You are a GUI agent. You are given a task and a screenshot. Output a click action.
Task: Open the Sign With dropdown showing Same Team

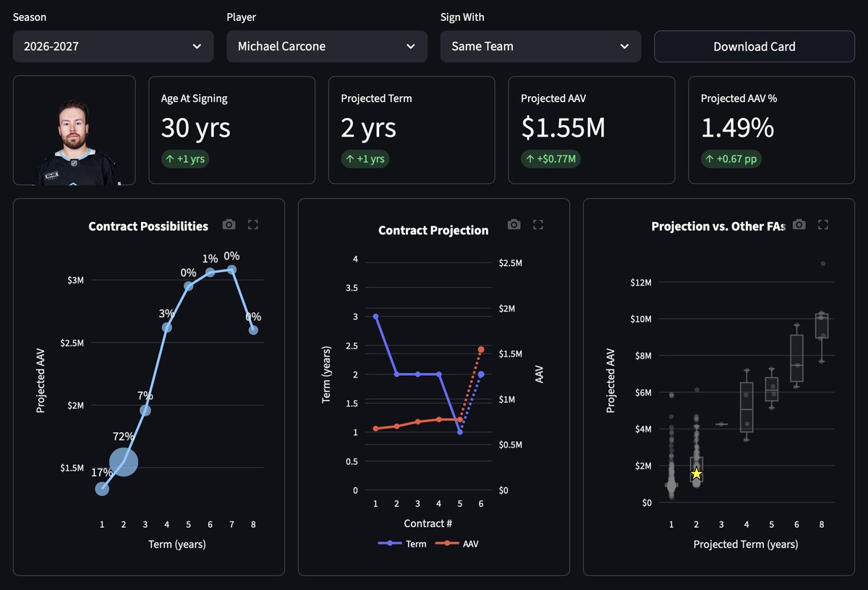pyautogui.click(x=540, y=46)
